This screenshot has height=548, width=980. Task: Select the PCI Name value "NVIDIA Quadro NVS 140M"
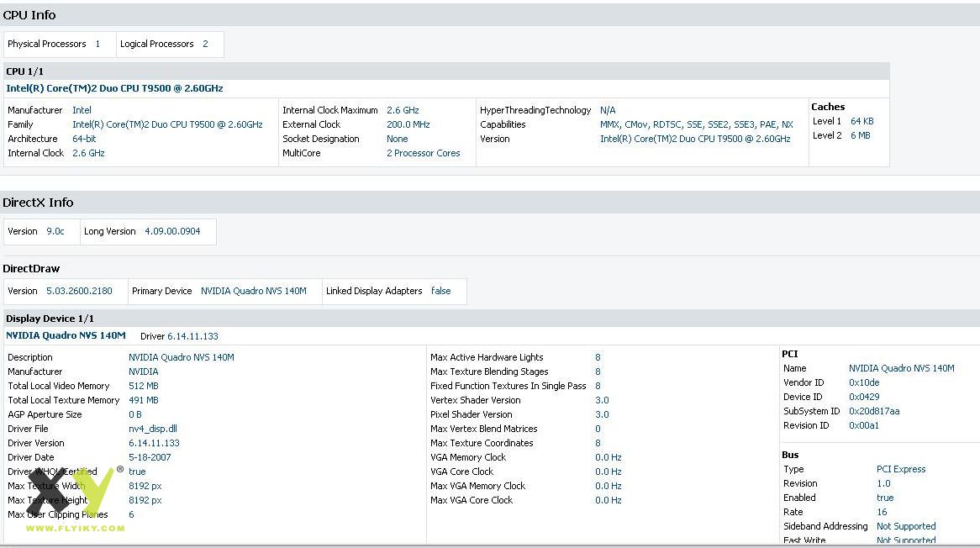[901, 369]
